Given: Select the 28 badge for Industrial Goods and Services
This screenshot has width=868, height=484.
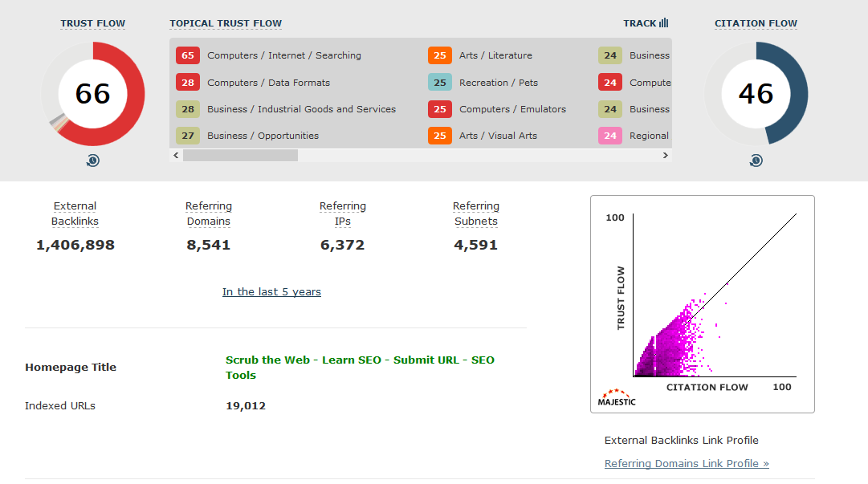Looking at the screenshot, I should [188, 109].
